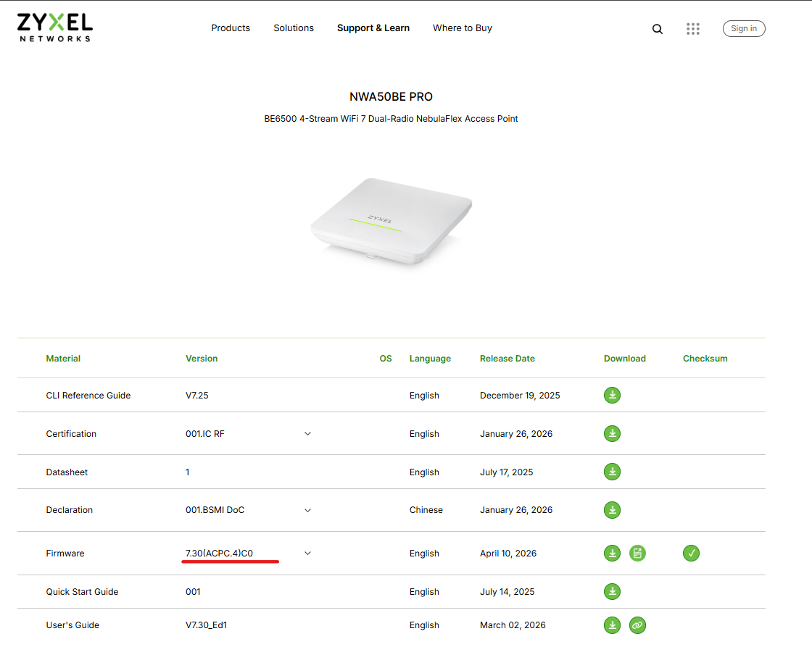Expand the Declaration version dropdown
This screenshot has width=812, height=668.
pos(307,510)
